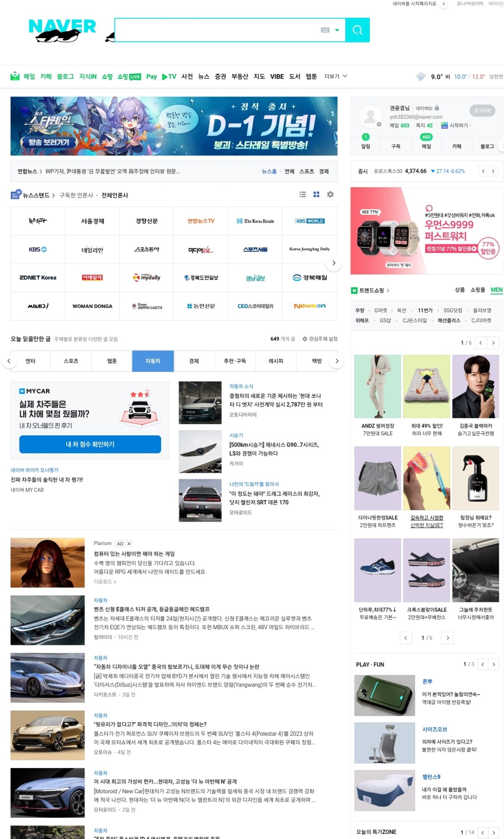This screenshot has height=839, width=504.
Task: Open 관심주제 설정 gear link
Action: point(320,339)
